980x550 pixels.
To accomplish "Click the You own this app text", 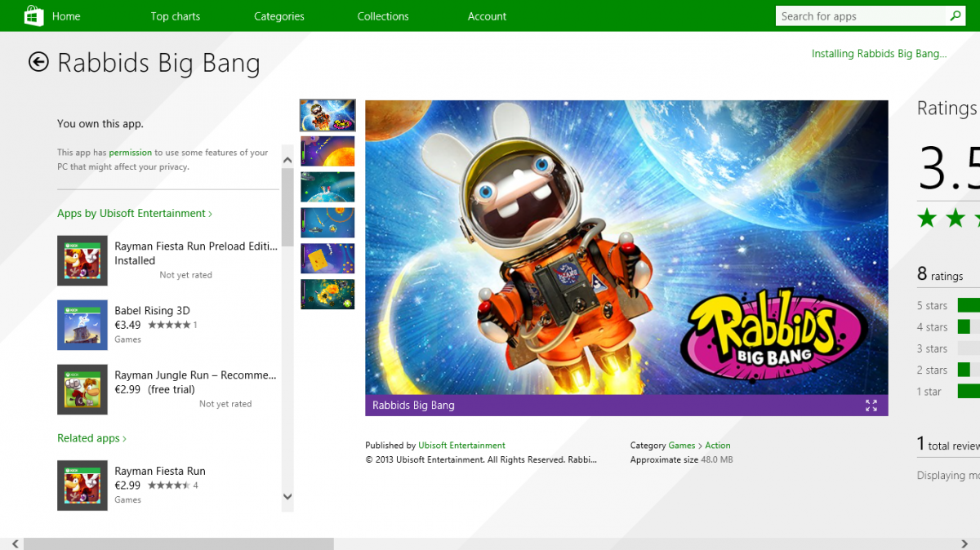I will (100, 124).
